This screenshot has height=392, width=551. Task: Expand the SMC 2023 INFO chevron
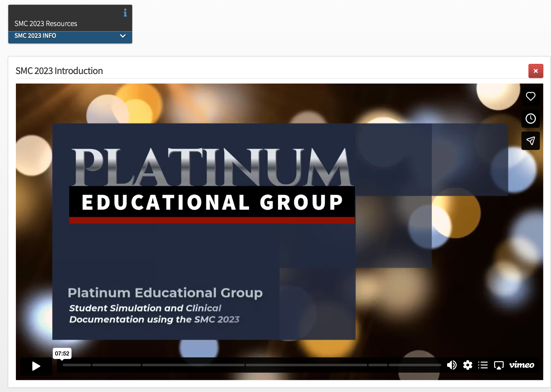pyautogui.click(x=123, y=36)
